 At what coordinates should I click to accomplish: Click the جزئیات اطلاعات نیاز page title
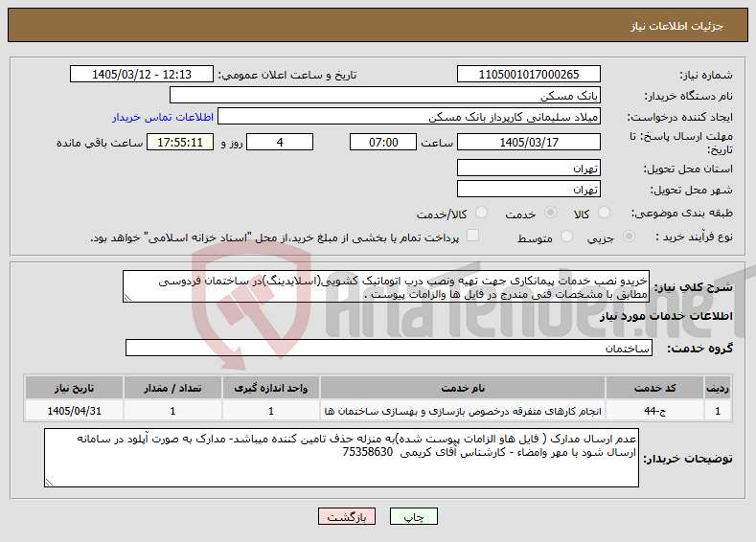676,26
